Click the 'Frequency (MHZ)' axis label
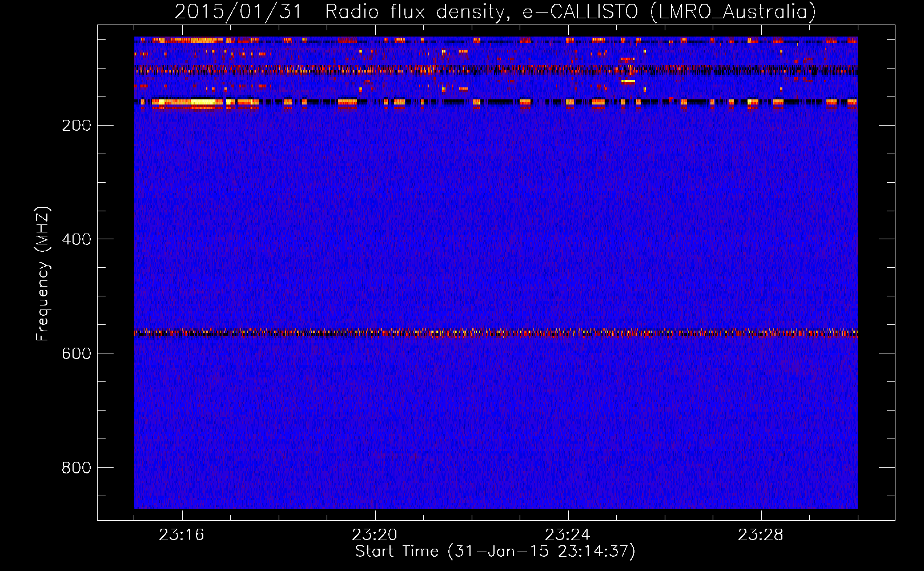The height and width of the screenshot is (571, 924). 42,274
